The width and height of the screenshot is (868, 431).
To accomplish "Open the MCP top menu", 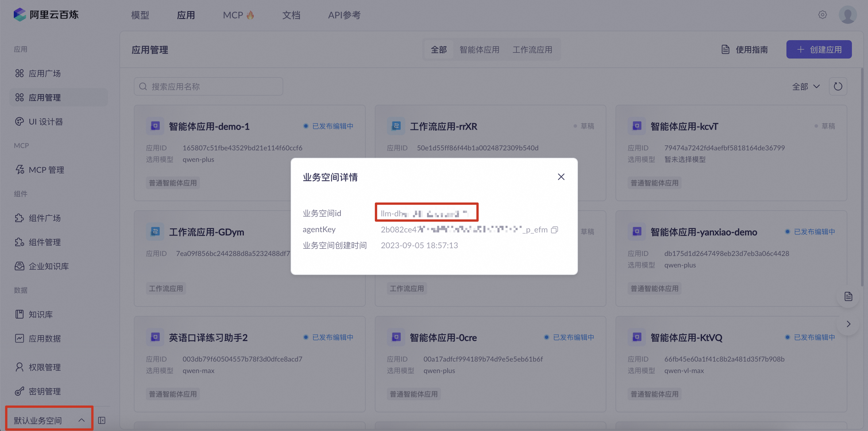I will point(238,15).
